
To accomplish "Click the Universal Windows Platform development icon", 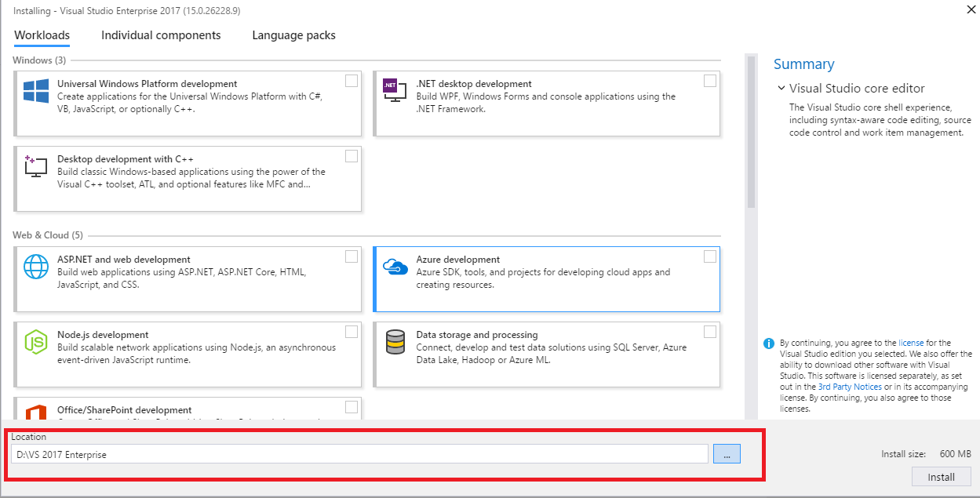I will coord(35,91).
